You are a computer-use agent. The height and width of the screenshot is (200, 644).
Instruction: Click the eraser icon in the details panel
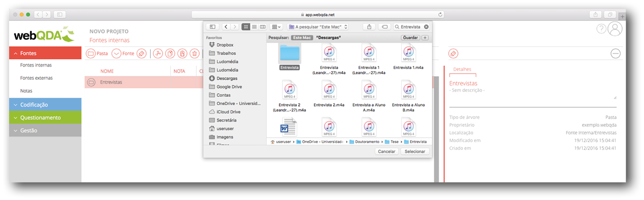453,53
